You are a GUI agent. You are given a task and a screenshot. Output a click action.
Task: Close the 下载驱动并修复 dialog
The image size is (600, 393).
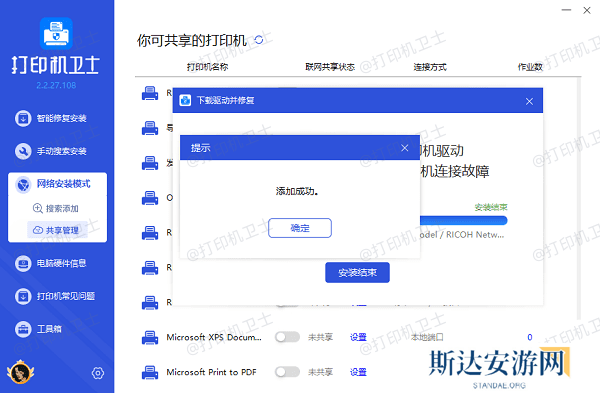pyautogui.click(x=529, y=101)
